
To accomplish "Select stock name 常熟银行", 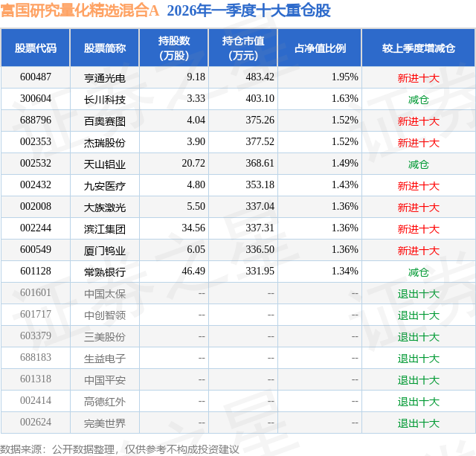I will pyautogui.click(x=105, y=272).
